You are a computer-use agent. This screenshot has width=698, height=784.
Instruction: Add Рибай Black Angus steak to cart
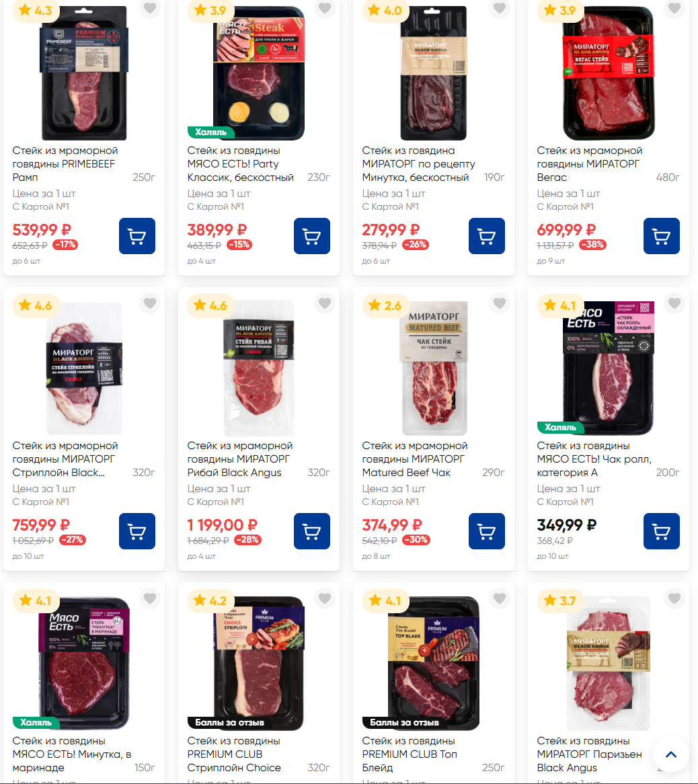312,531
